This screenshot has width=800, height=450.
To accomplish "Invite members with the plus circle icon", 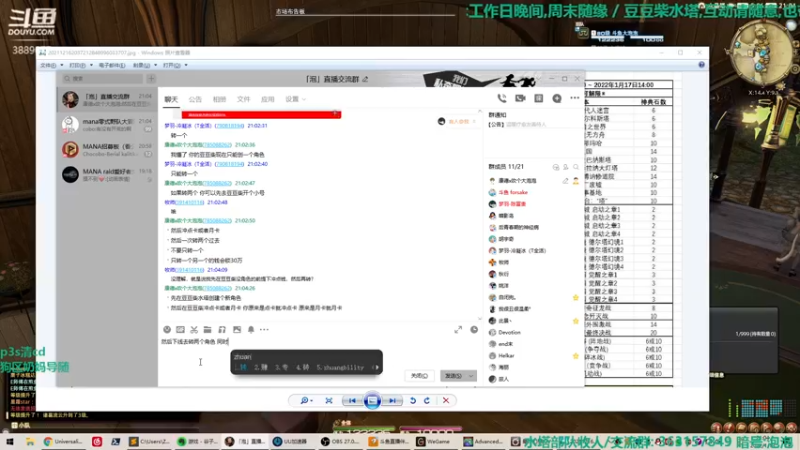I will pyautogui.click(x=557, y=98).
